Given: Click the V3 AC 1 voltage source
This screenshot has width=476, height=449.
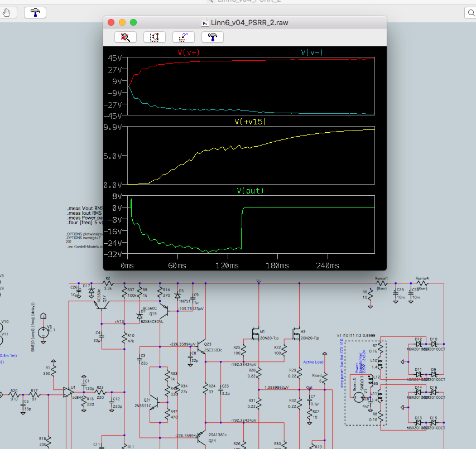Looking at the screenshot, I should (x=44, y=332).
